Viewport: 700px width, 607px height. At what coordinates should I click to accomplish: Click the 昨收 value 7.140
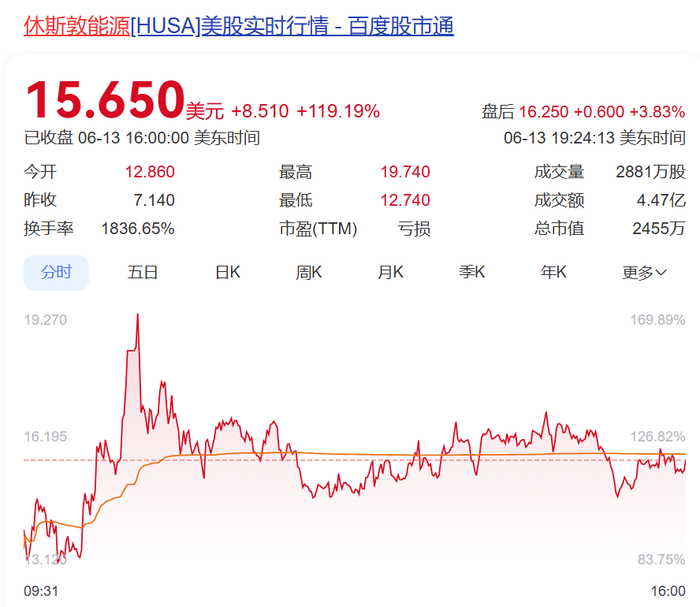point(154,200)
